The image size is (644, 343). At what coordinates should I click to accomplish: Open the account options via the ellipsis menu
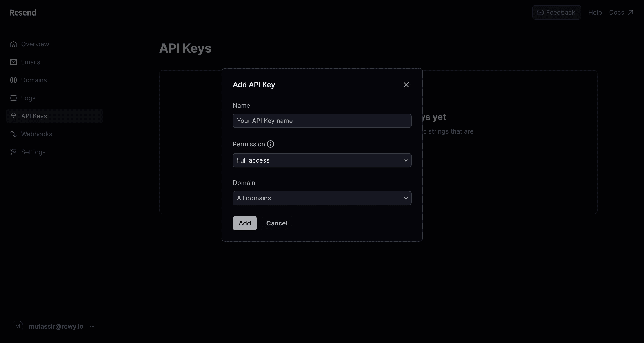[92, 326]
